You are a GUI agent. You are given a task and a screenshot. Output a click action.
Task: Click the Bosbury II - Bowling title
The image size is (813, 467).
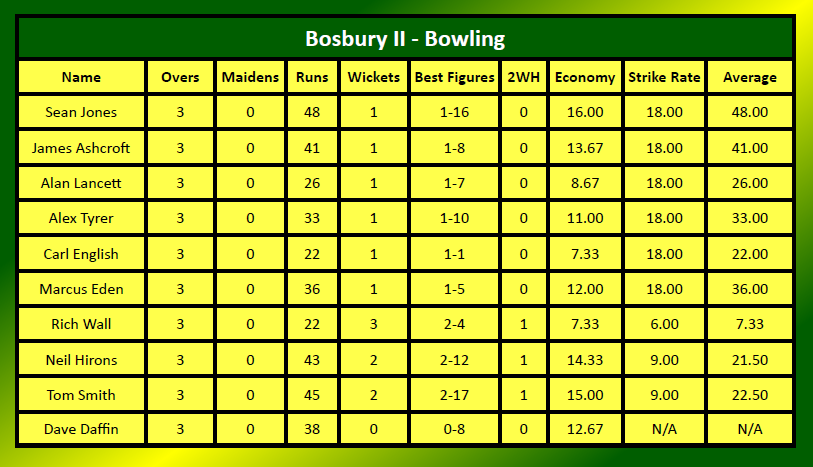point(405,39)
